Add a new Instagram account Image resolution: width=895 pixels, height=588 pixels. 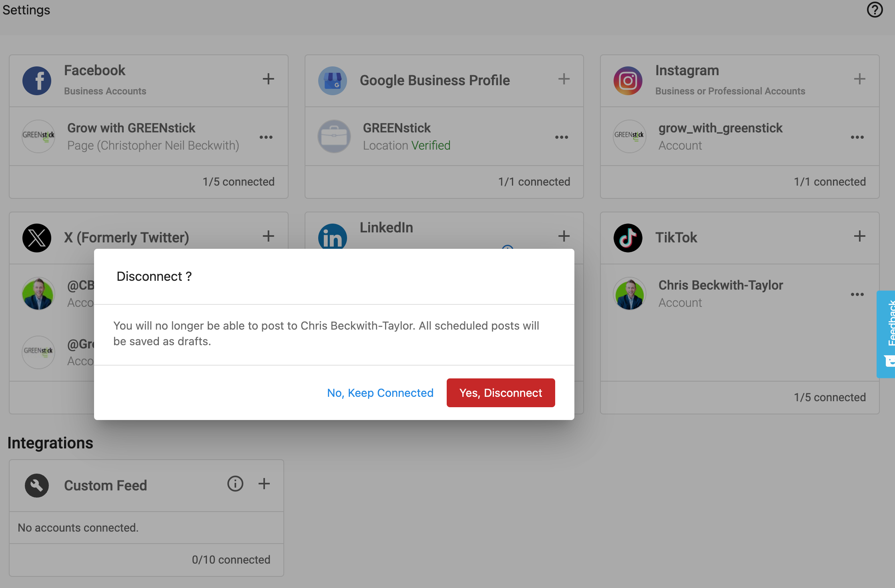[859, 79]
